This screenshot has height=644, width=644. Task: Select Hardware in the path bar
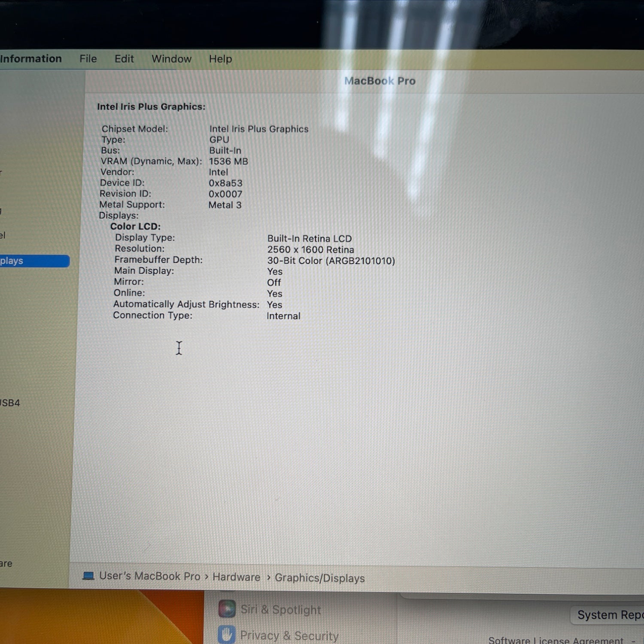[236, 577]
